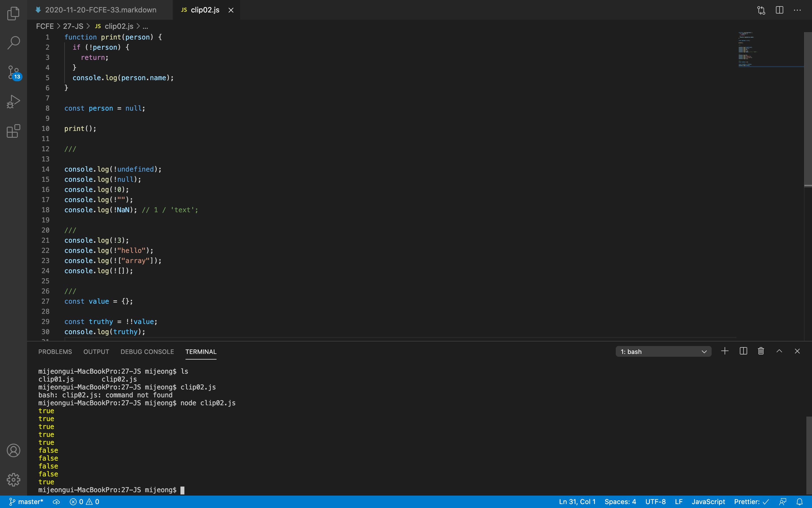
Task: Click "console.log(!NaN);" statement
Action: click(101, 210)
